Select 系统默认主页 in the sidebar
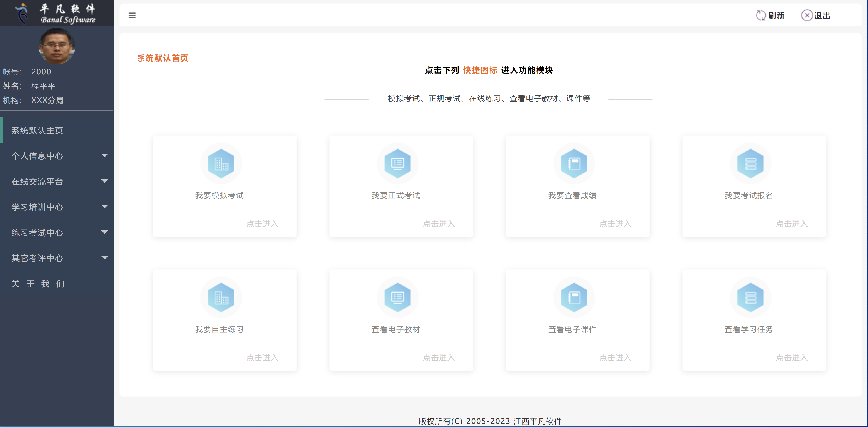The width and height of the screenshot is (868, 427). click(57, 131)
